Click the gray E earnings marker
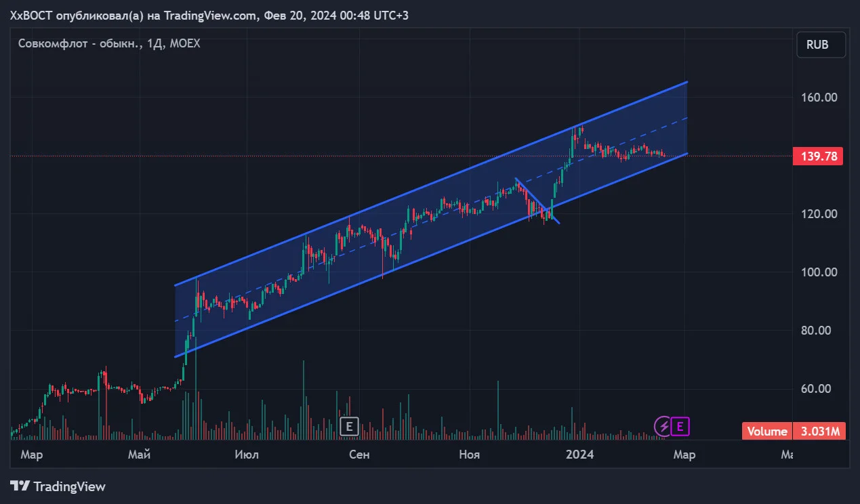This screenshot has height=504, width=860. 348,426
